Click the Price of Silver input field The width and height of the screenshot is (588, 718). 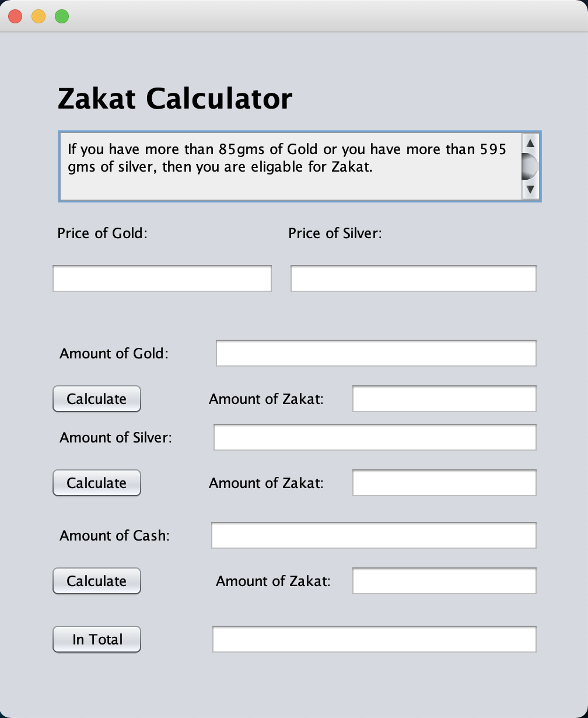point(413,278)
